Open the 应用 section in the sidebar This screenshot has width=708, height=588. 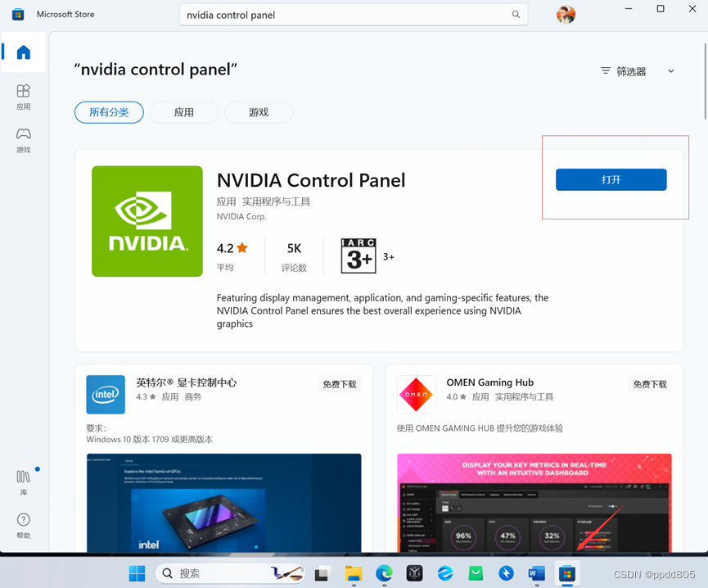(24, 97)
